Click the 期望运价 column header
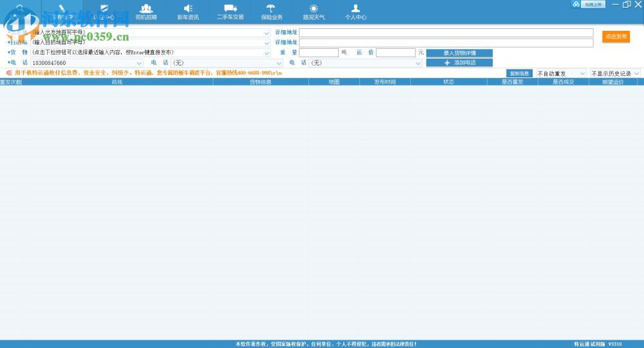The image size is (644, 348). click(613, 82)
